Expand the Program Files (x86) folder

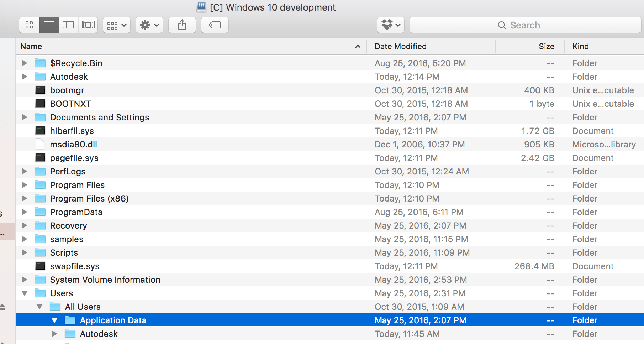click(25, 198)
